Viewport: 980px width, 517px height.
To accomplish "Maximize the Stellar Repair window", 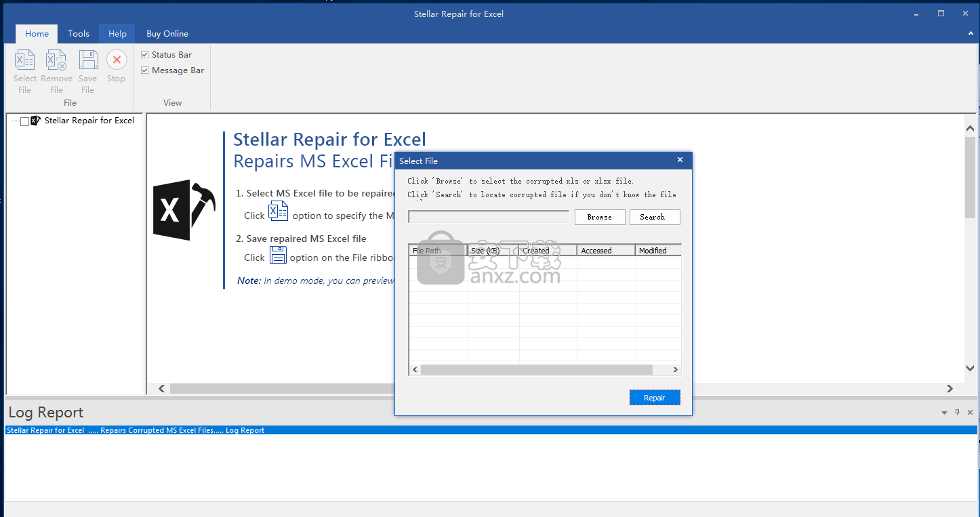I will coord(941,14).
